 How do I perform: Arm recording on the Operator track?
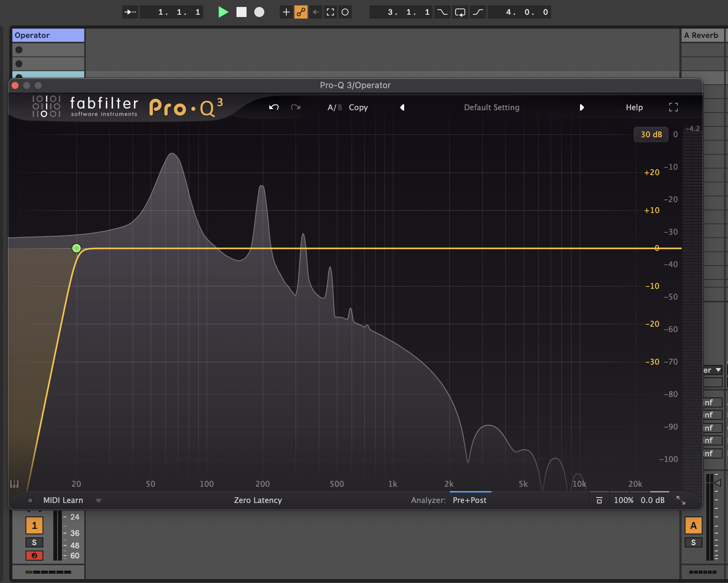pos(34,556)
